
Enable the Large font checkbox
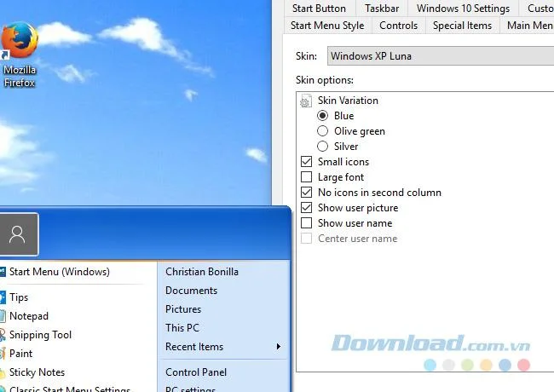pos(306,177)
